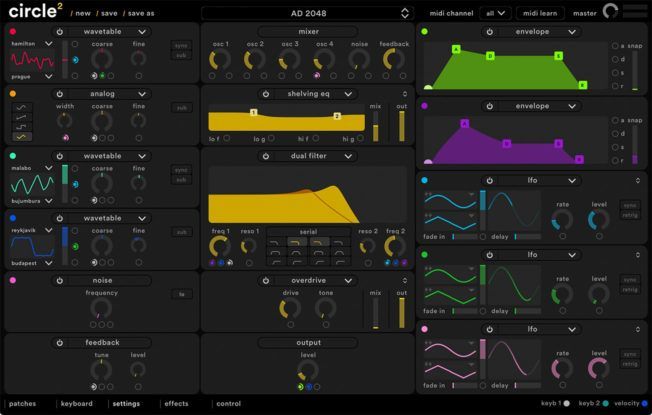The image size is (652, 415).
Task: Click the overdrive drive knob
Action: pos(290,309)
